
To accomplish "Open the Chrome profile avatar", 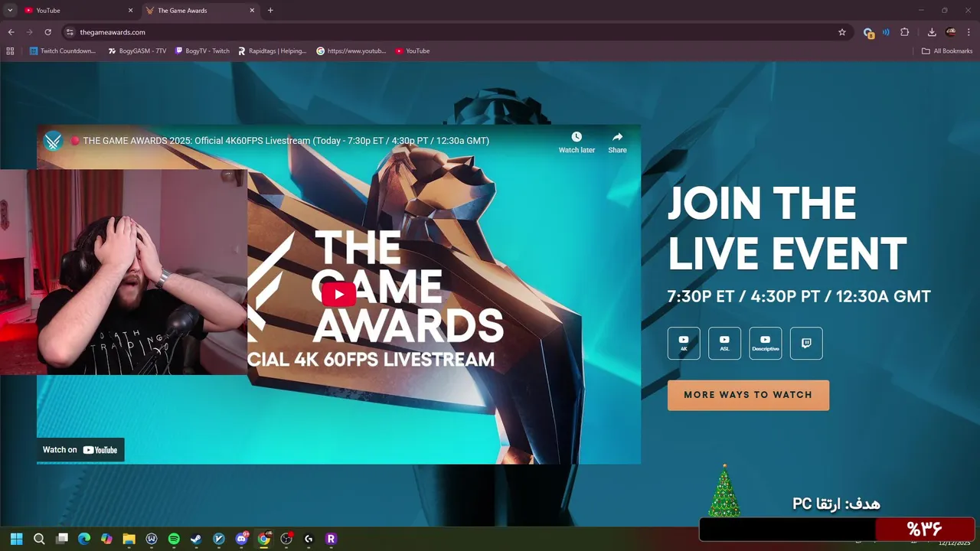I will tap(951, 32).
